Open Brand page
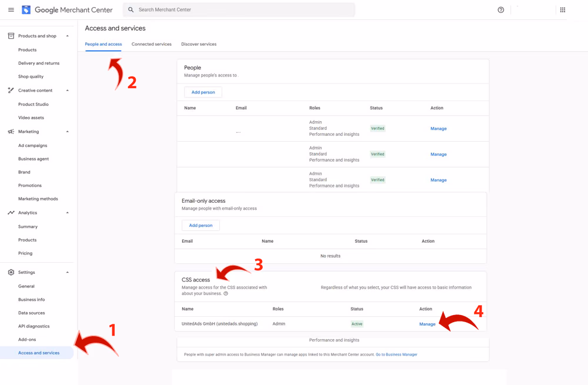Image resolution: width=588 pixels, height=385 pixels. pos(24,172)
